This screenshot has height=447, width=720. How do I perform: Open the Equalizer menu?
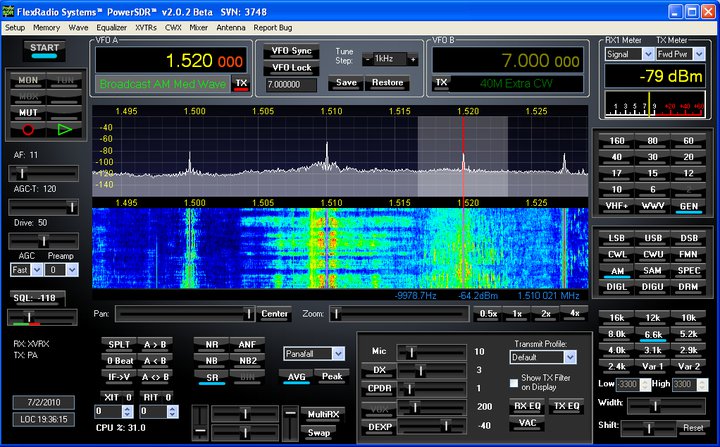tap(112, 28)
